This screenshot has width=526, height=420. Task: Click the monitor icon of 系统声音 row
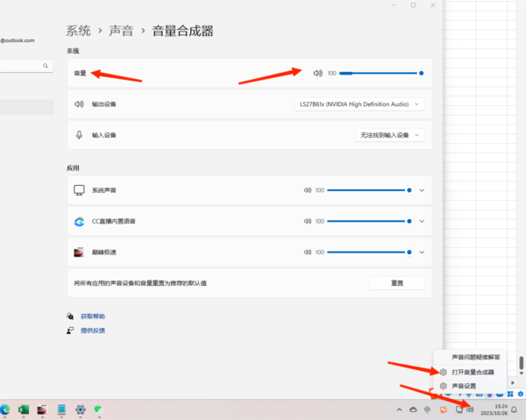coord(79,190)
